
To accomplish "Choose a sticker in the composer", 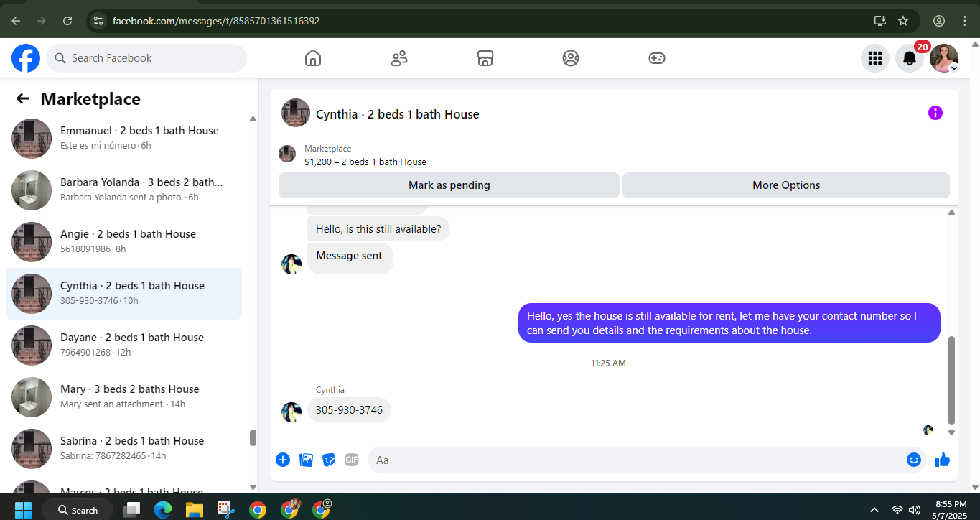I will click(329, 460).
